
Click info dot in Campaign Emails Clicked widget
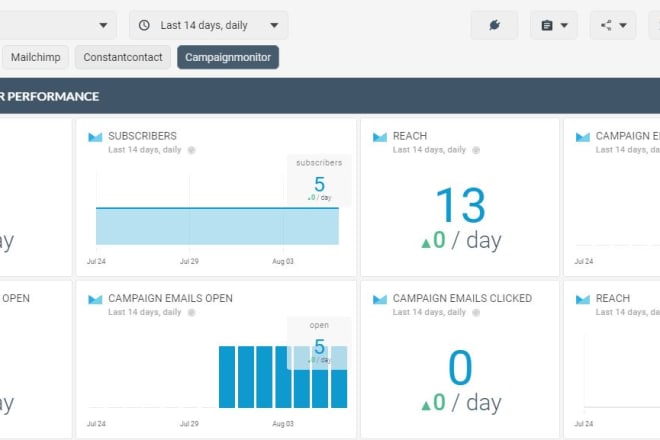pyautogui.click(x=476, y=312)
